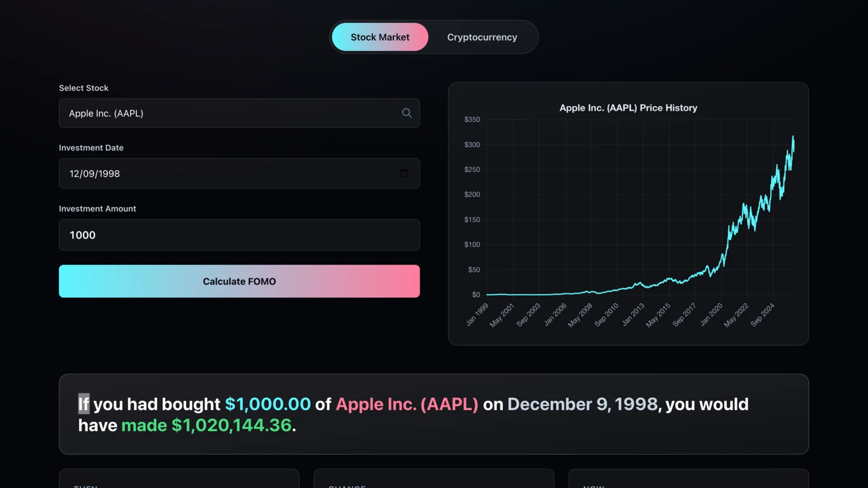
Task: Click the green made $1,020,144.36 text
Action: click(x=206, y=425)
